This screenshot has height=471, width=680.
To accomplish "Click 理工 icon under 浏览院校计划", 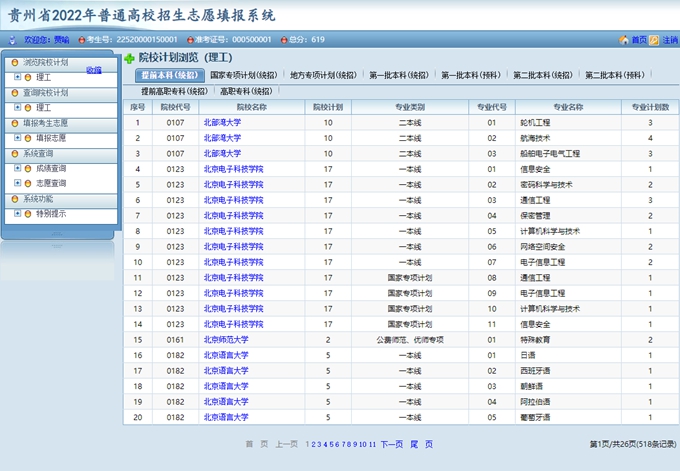I will coord(28,78).
